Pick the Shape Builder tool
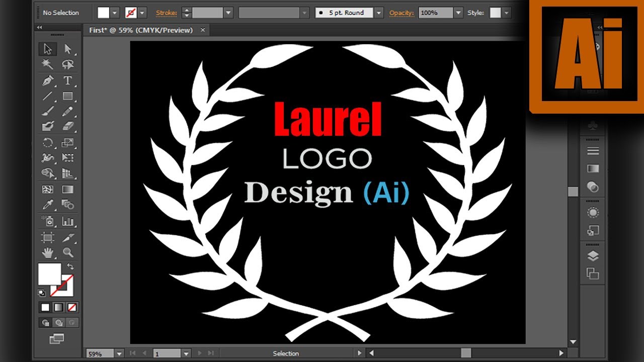This screenshot has height=362, width=644. click(48, 173)
